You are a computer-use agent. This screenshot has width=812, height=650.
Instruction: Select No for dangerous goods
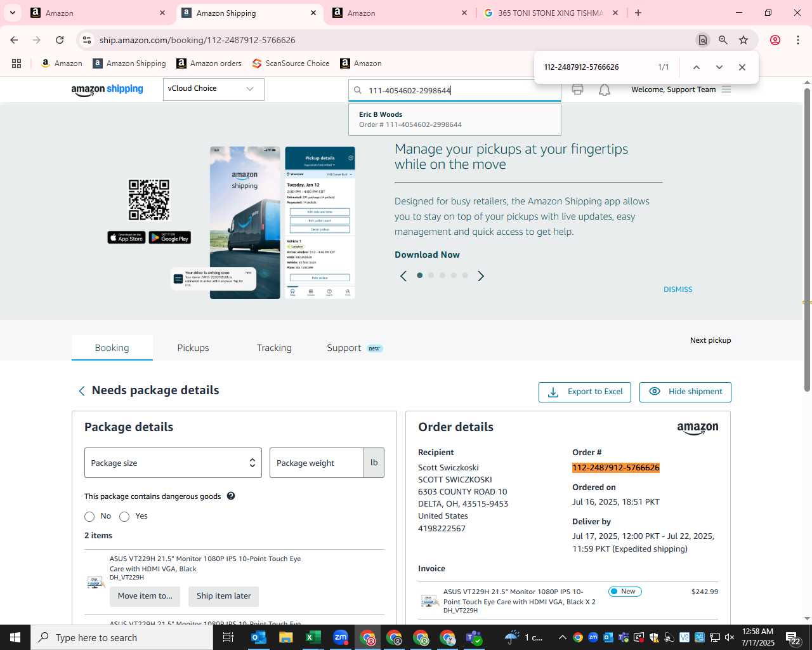(x=89, y=517)
